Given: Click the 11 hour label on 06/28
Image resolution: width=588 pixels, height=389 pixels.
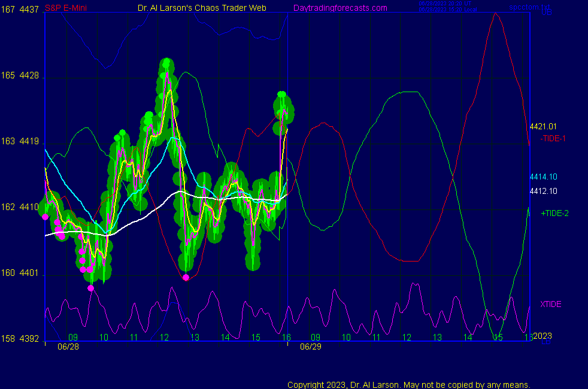Looking at the screenshot, I should pyautogui.click(x=134, y=338).
